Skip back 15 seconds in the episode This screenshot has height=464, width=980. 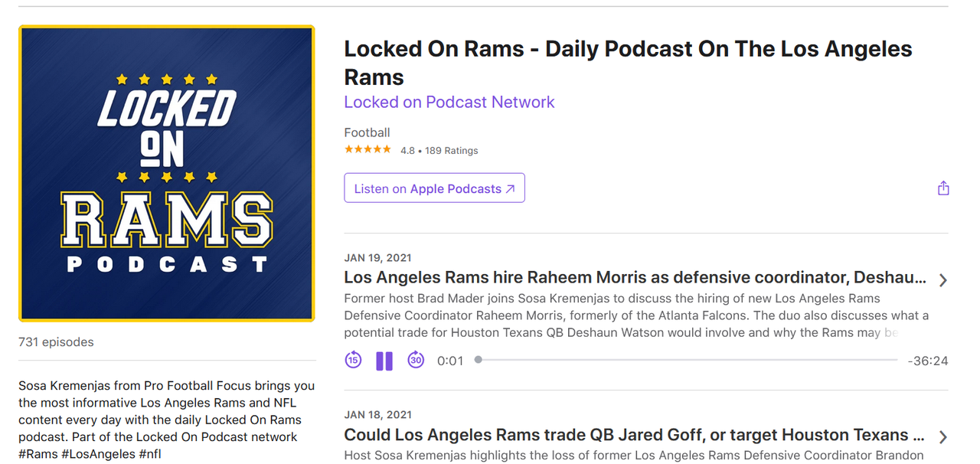[353, 360]
